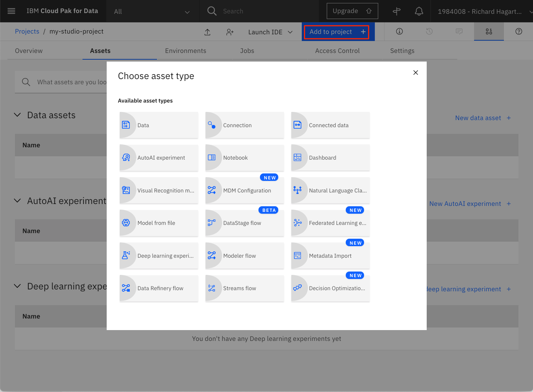
Task: Choose the Notebook asset tile
Action: pos(245,158)
